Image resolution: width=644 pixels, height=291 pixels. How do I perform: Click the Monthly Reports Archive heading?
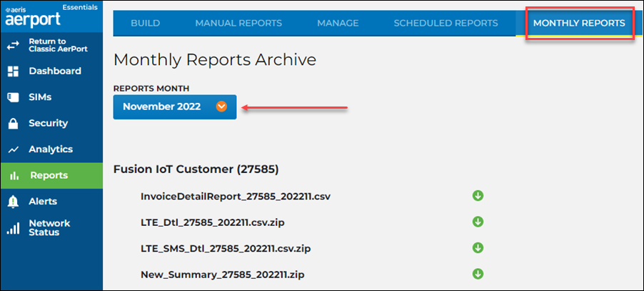pos(215,60)
